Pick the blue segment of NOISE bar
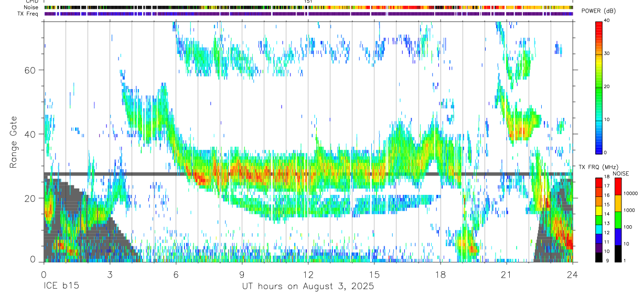The height and width of the screenshot is (297, 644). click(x=618, y=237)
